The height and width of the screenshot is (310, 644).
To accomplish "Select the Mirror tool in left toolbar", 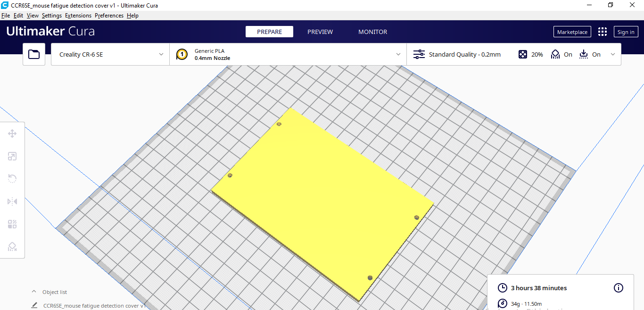I will tap(12, 201).
